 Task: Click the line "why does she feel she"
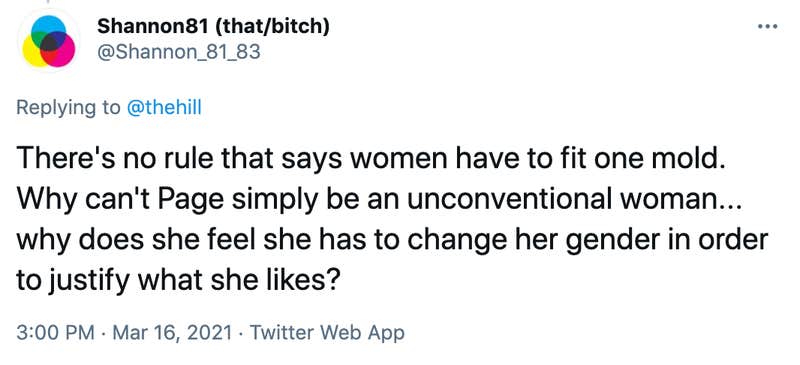coord(392,240)
